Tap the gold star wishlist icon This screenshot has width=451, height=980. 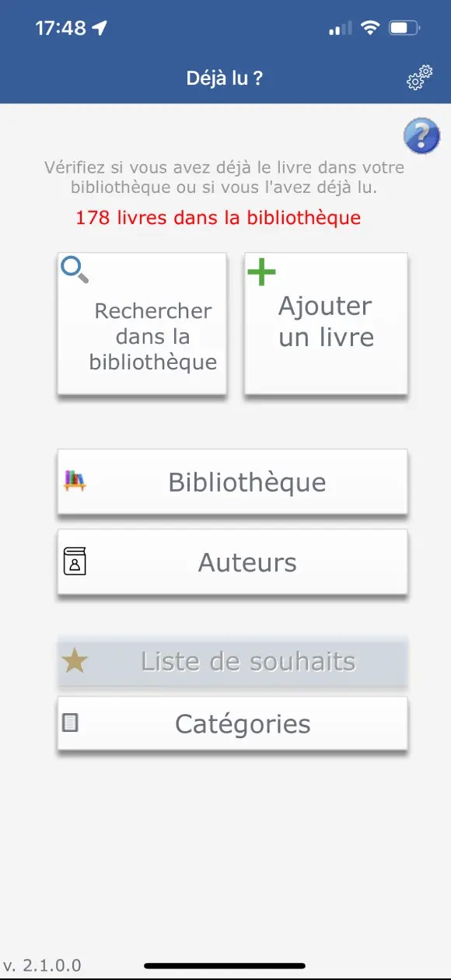coord(75,661)
